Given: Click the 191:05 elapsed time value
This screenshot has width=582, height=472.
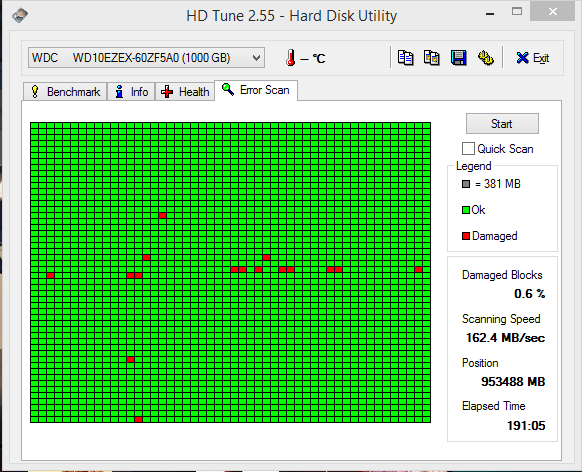Looking at the screenshot, I should point(526,426).
